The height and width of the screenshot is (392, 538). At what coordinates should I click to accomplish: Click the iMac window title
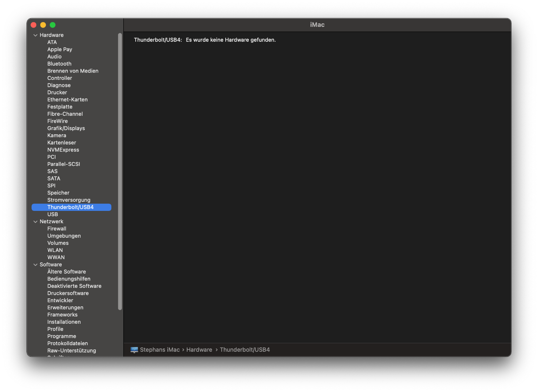coord(317,25)
